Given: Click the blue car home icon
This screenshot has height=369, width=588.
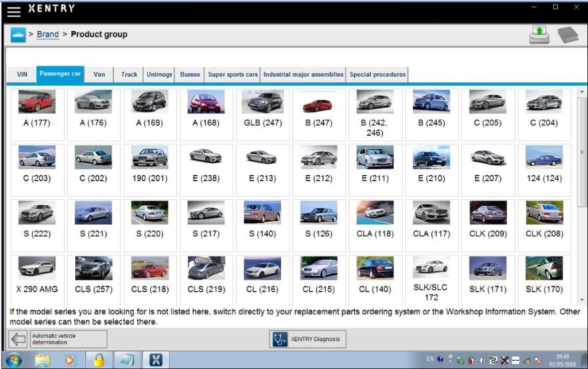Looking at the screenshot, I should coord(18,35).
